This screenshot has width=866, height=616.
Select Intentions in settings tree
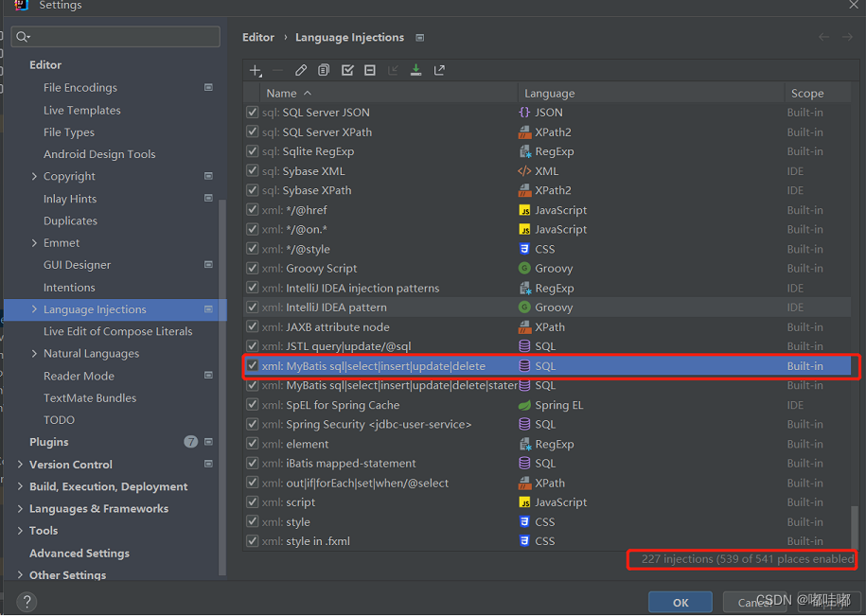pos(69,288)
